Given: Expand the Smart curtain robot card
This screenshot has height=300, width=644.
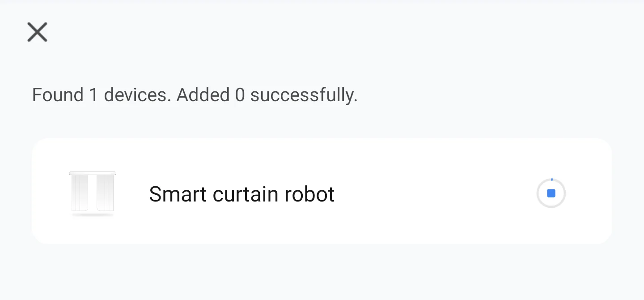Looking at the screenshot, I should (321, 190).
